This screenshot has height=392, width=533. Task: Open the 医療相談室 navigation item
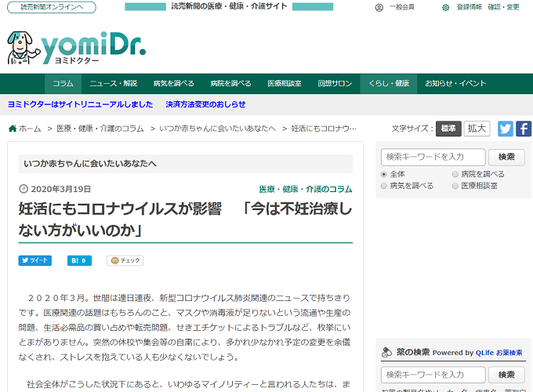tap(285, 84)
